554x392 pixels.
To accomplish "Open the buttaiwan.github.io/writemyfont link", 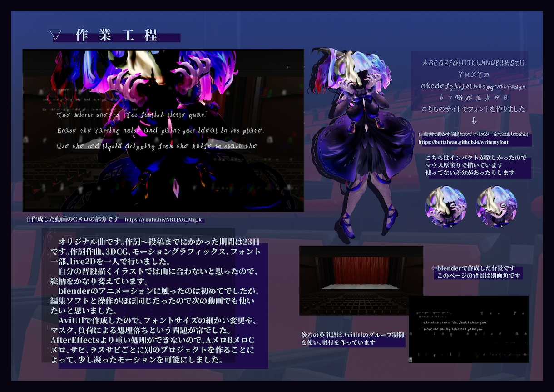I will [463, 142].
